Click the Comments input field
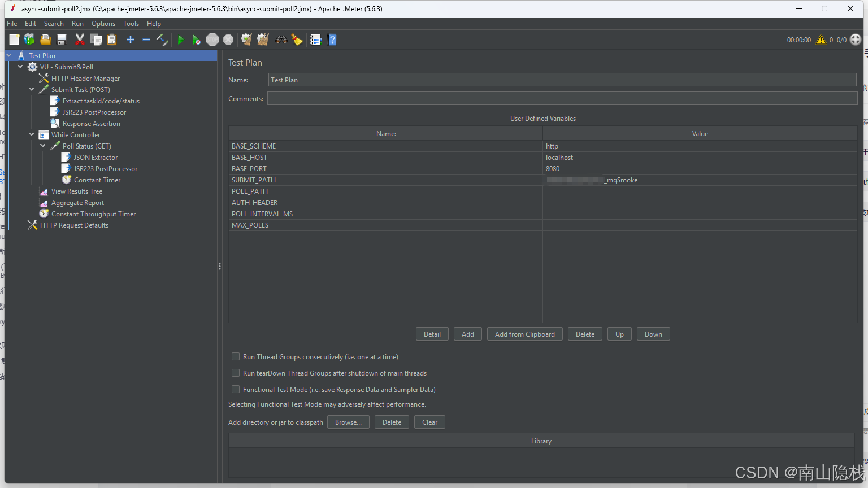The height and width of the screenshot is (488, 868). tap(562, 98)
